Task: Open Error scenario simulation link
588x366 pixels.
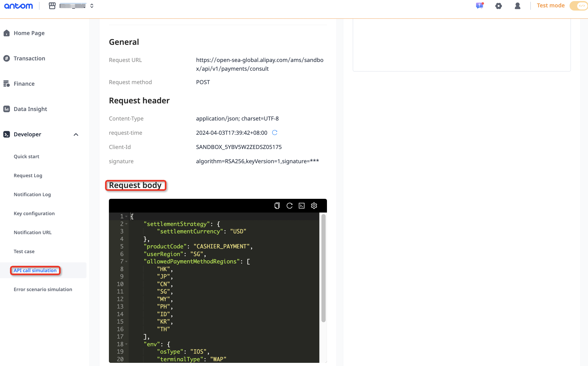Action: pos(43,289)
